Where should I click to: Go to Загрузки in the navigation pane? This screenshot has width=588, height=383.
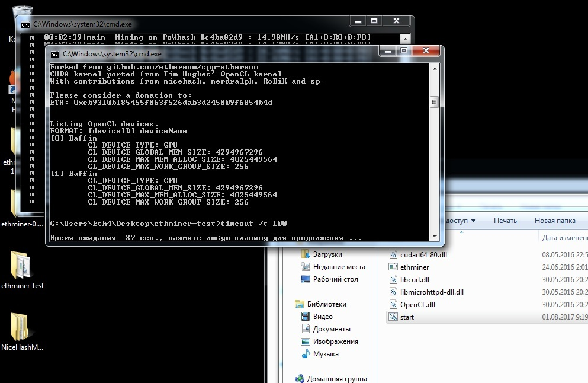(x=327, y=254)
